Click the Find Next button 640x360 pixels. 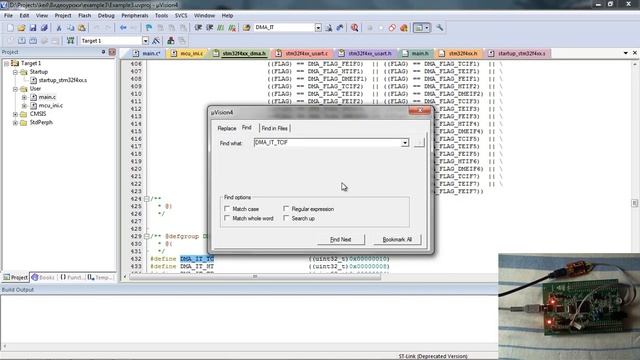pos(341,240)
